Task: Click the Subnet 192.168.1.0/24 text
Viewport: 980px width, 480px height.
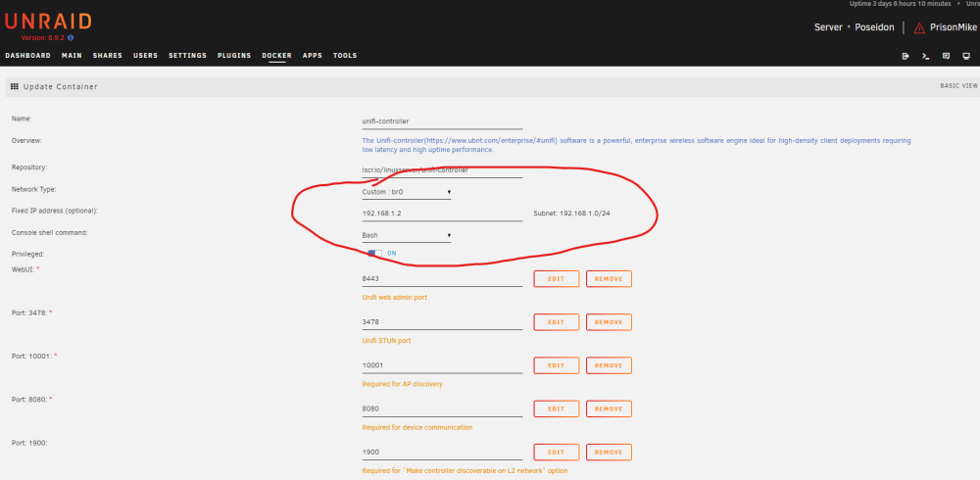Action: (572, 214)
